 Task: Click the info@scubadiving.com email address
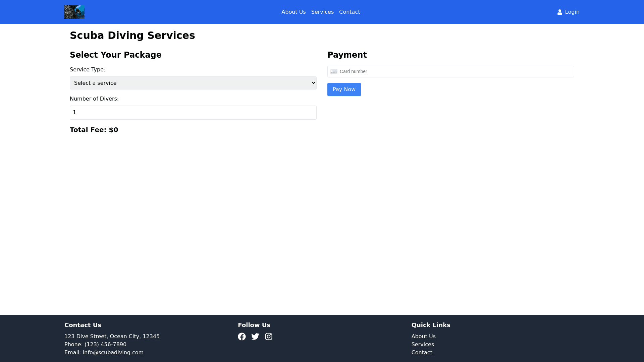coord(113,352)
